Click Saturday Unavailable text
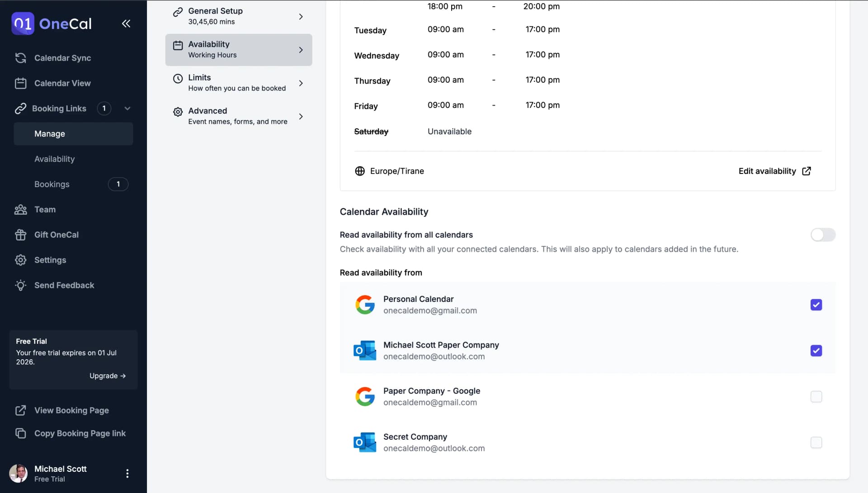868x493 pixels. (449, 131)
